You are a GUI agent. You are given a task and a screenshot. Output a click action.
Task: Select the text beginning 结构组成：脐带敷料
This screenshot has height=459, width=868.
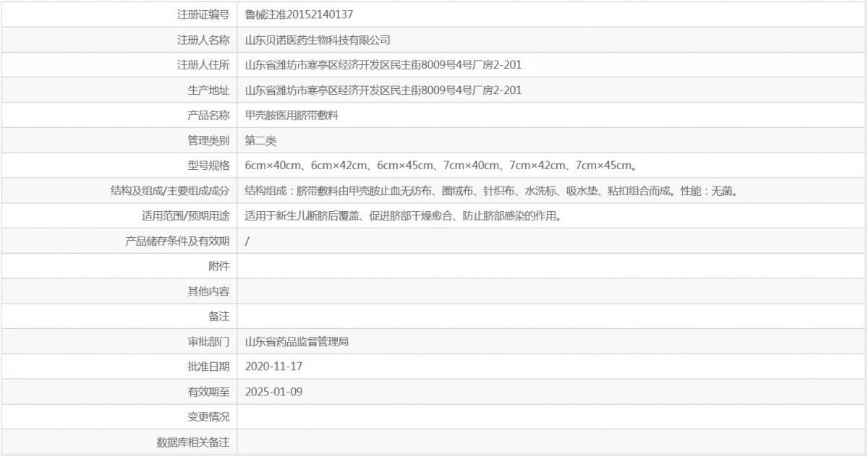coord(491,191)
